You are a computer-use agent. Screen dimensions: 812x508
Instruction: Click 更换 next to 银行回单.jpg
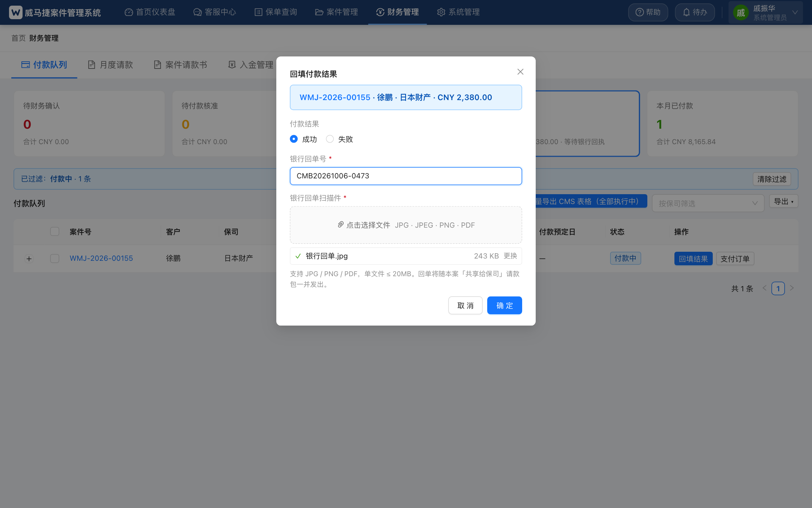pos(510,256)
